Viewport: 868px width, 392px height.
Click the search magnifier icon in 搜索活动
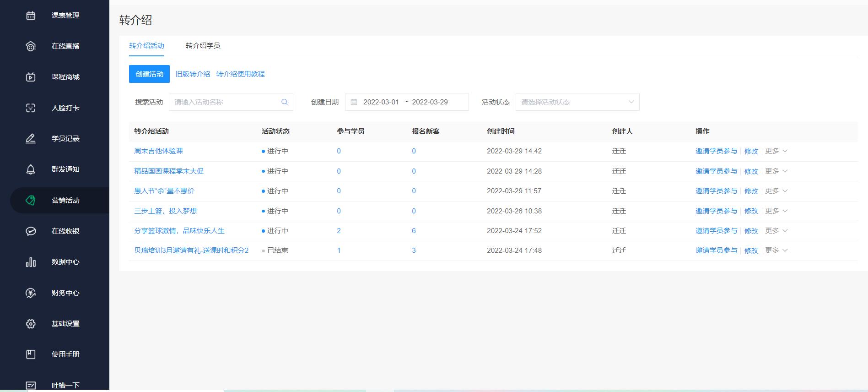[284, 102]
